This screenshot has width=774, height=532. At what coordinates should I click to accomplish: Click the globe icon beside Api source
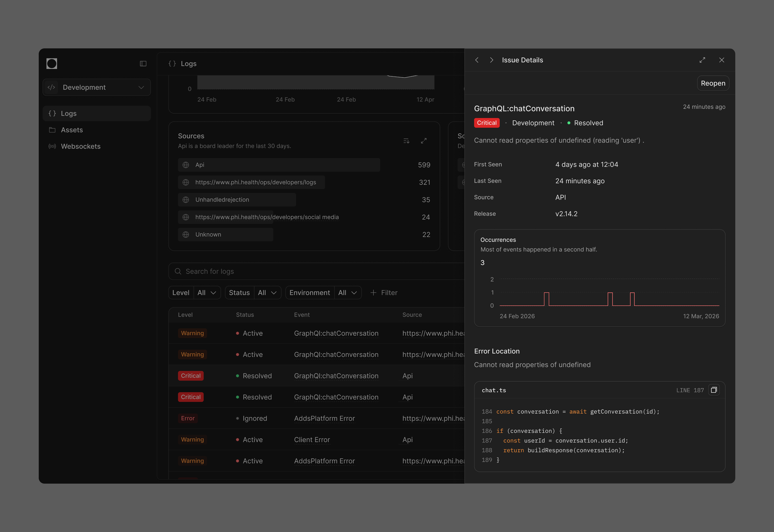point(186,165)
